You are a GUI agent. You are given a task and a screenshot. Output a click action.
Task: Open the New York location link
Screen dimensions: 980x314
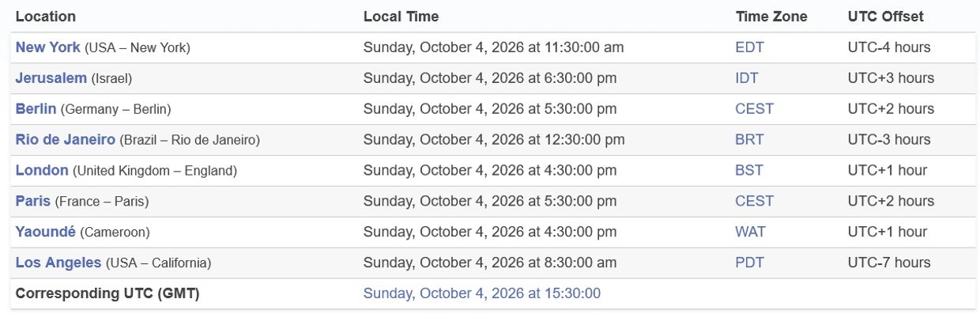pos(47,47)
